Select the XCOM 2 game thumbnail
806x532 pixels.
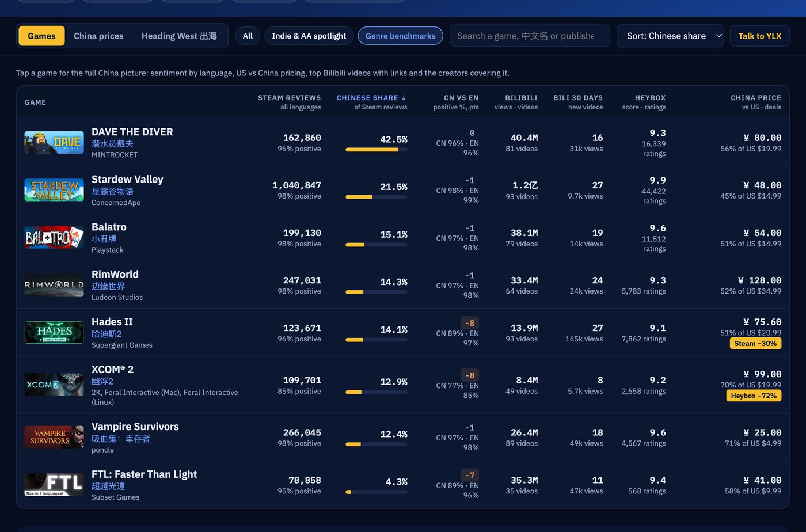pyautogui.click(x=54, y=385)
